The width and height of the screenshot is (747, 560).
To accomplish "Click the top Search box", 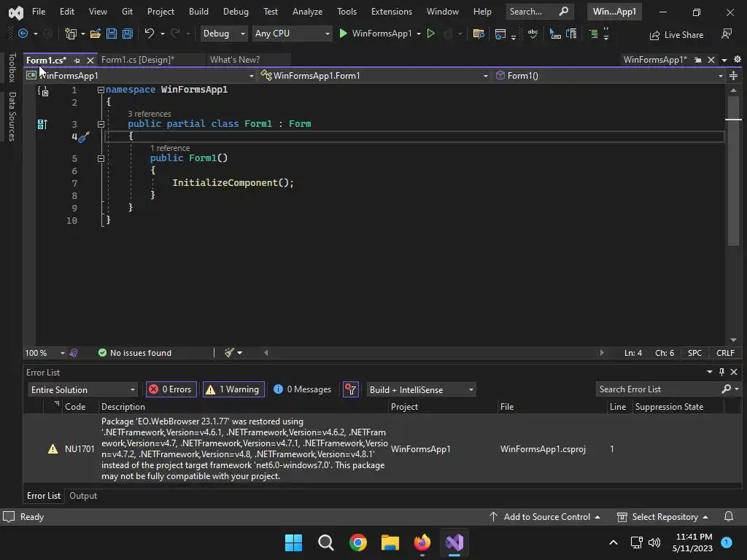I will (x=539, y=12).
